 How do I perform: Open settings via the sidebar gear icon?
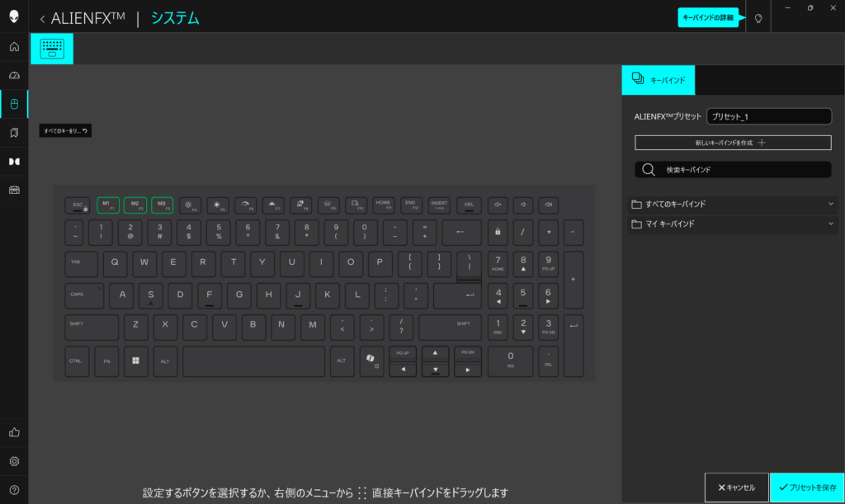coord(14,461)
